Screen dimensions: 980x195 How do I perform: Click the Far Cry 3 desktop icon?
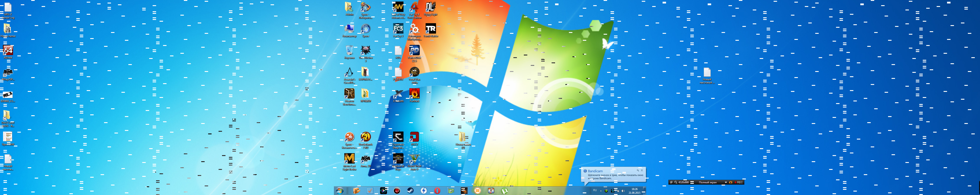[x=398, y=31]
